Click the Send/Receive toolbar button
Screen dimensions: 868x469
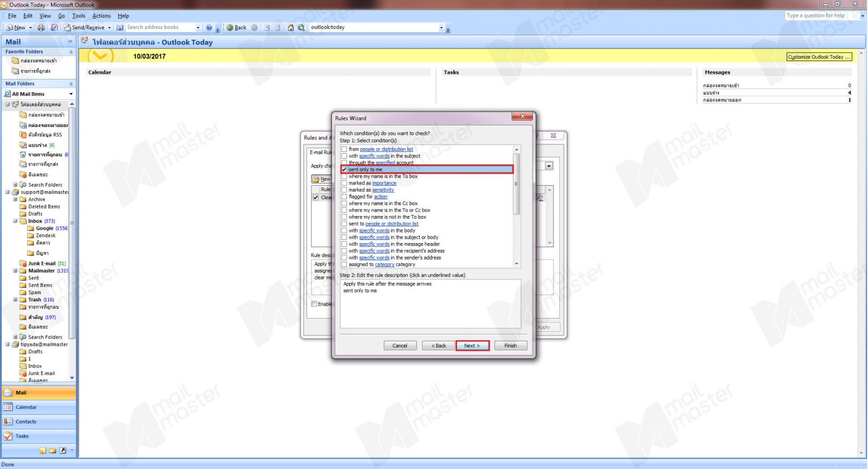87,28
